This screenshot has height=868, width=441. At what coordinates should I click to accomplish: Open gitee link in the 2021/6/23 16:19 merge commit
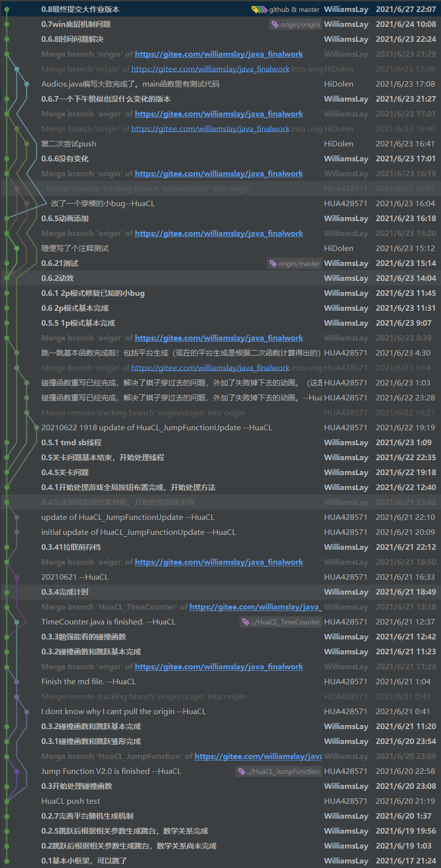click(219, 174)
